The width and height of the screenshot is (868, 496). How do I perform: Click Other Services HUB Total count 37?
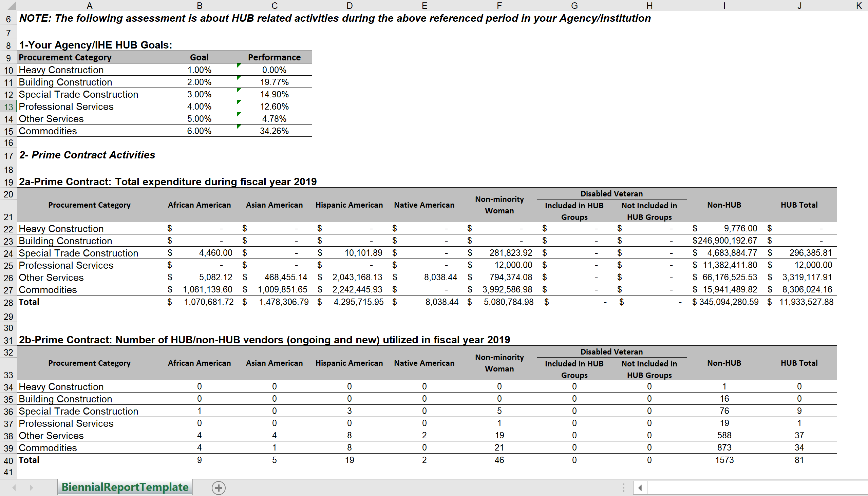tap(799, 436)
